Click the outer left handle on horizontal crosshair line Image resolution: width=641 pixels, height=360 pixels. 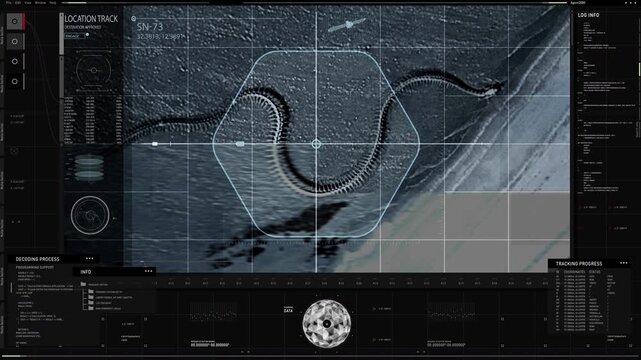[155, 144]
